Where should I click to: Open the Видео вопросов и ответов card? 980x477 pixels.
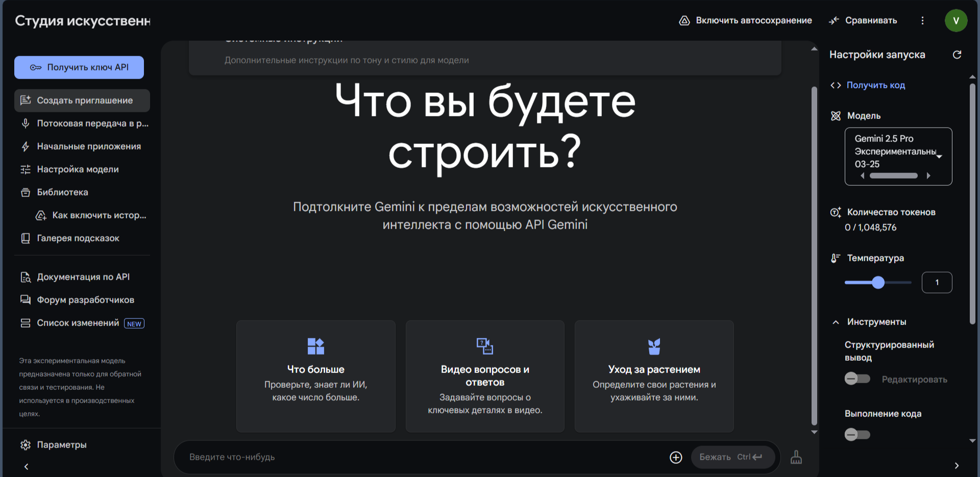485,376
